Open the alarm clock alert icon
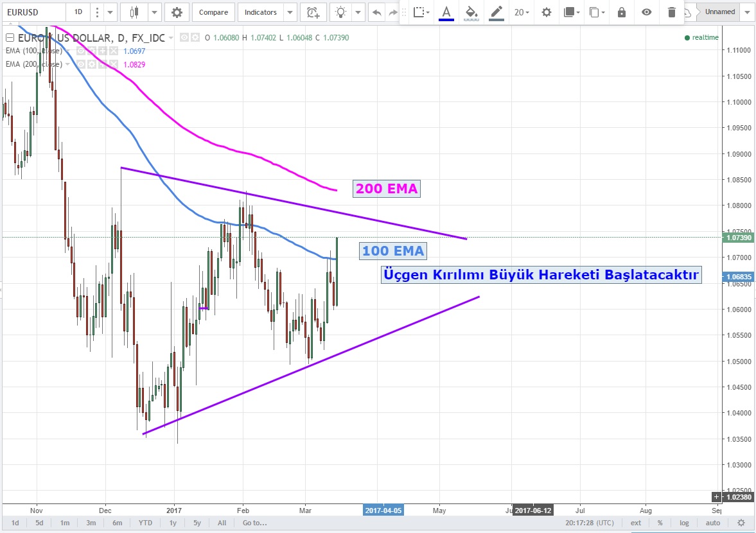This screenshot has width=756, height=533. click(313, 12)
